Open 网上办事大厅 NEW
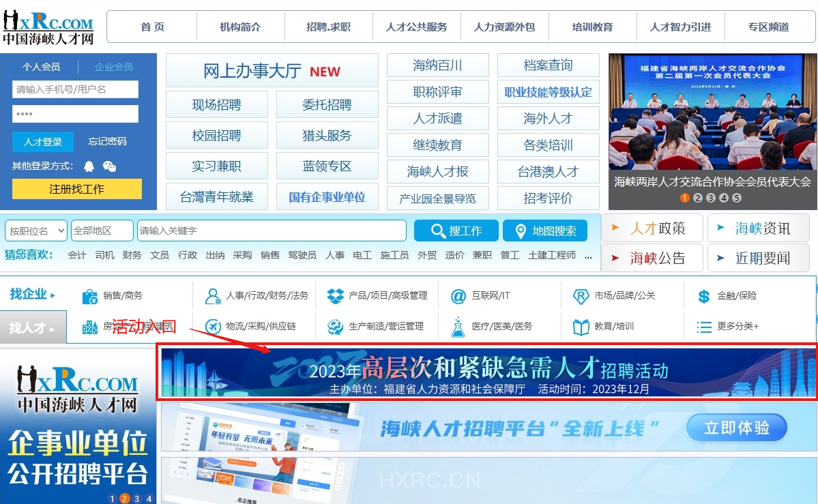This screenshot has width=818, height=504. pyautogui.click(x=272, y=70)
